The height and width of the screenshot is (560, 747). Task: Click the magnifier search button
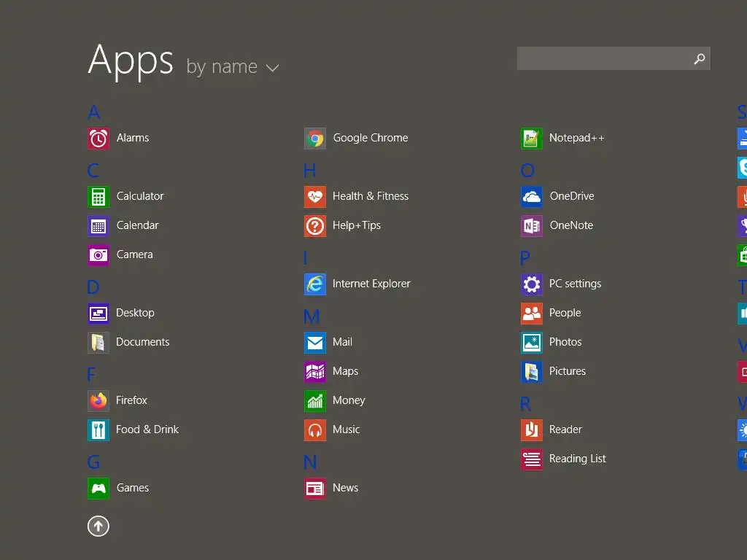point(700,58)
